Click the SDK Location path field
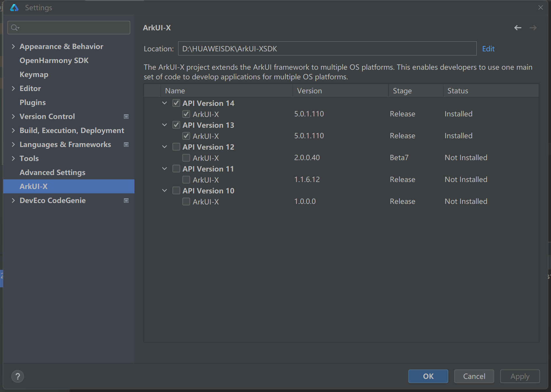The width and height of the screenshot is (551, 392). (327, 48)
